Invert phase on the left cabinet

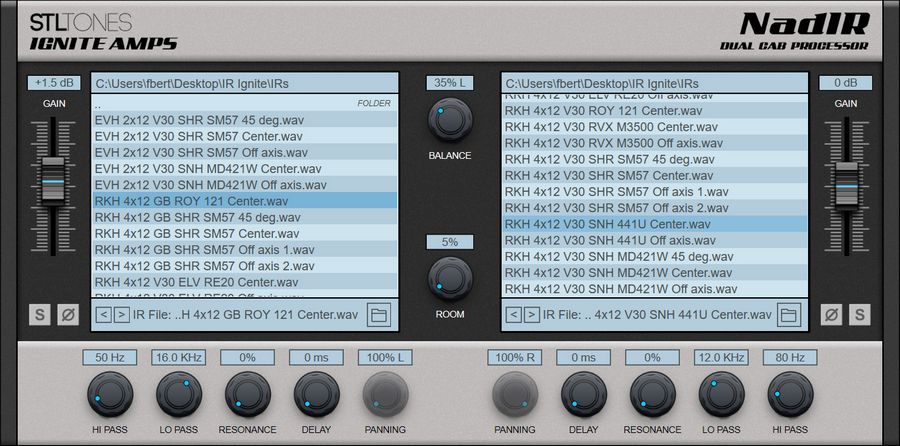coord(67,314)
